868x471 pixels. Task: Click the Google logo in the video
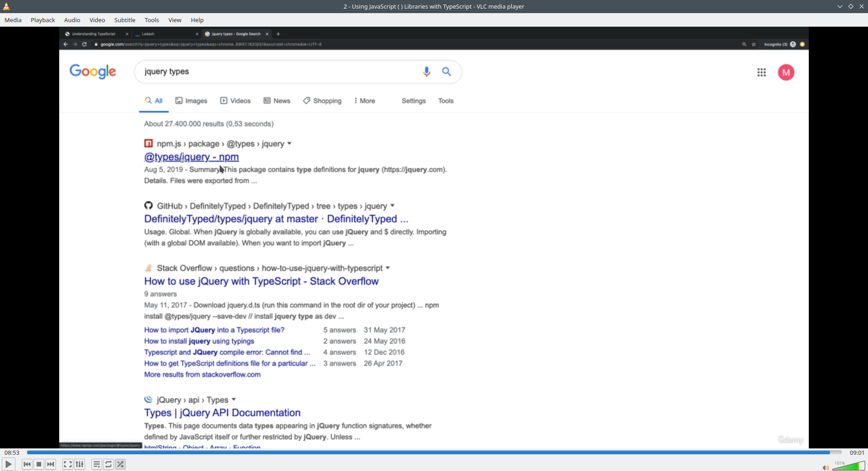(x=93, y=71)
